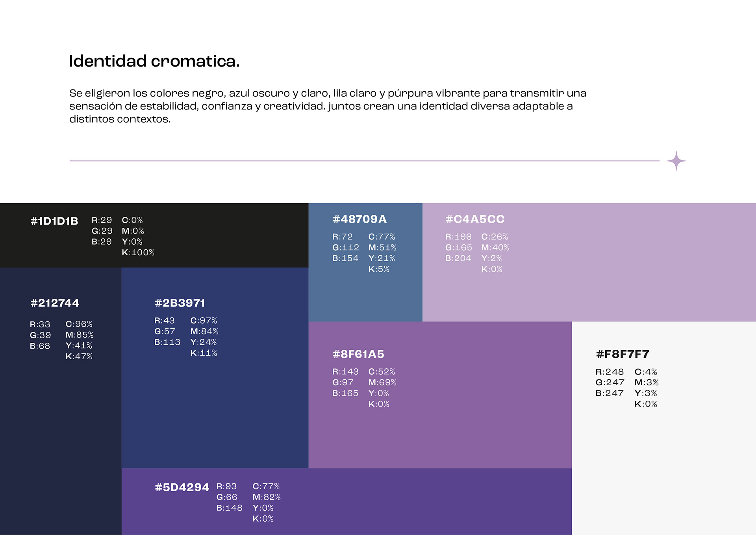The height and width of the screenshot is (535, 756).
Task: Click the purple four-point star icon
Action: point(676,161)
